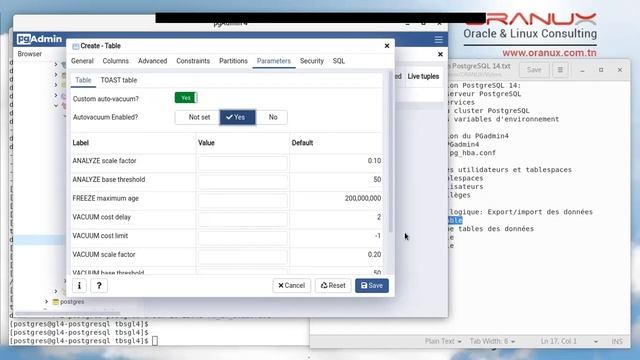Choose Yes for Autovacuum Enabled
The image size is (640, 360).
238,117
